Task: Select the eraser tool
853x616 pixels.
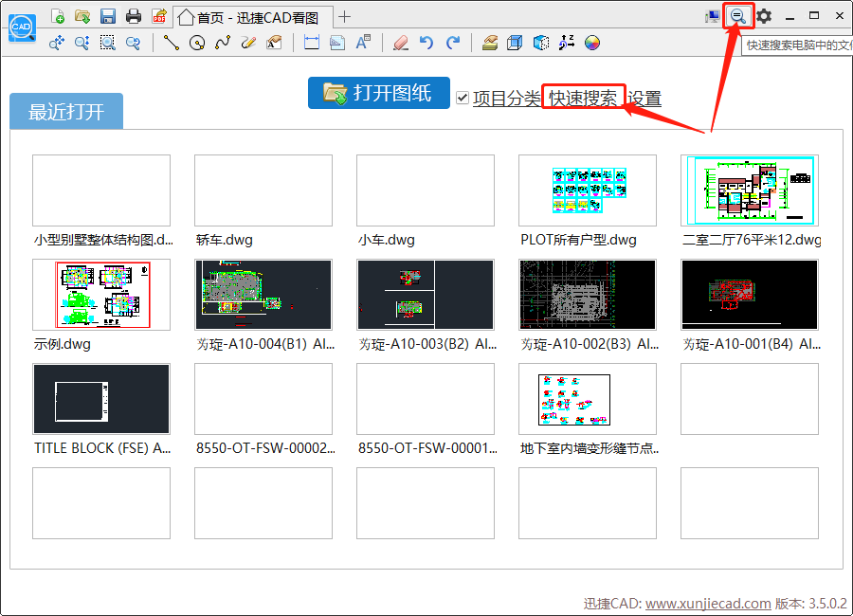Action: tap(401, 43)
